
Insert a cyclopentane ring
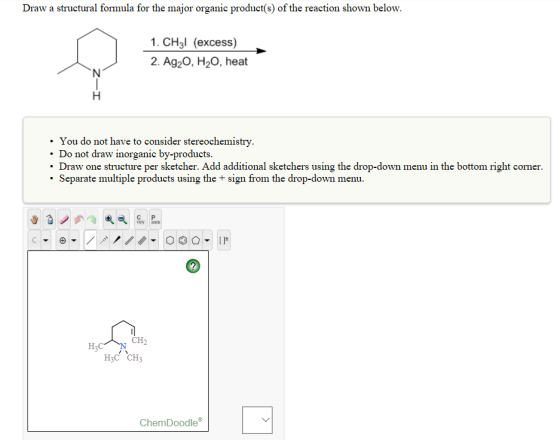click(195, 240)
